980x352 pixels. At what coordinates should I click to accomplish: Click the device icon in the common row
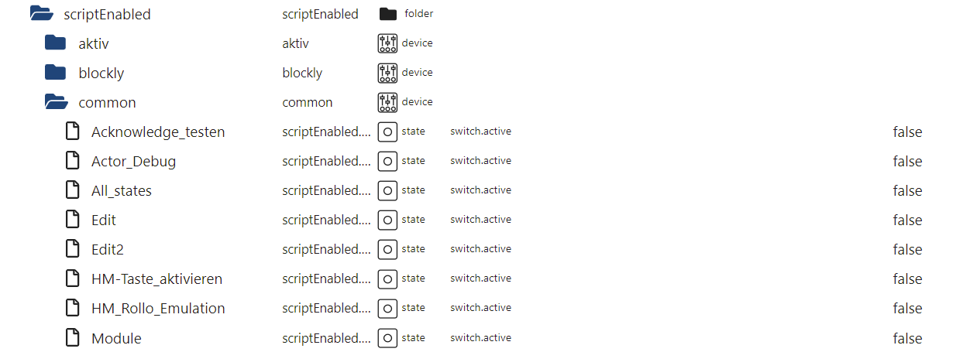387,102
